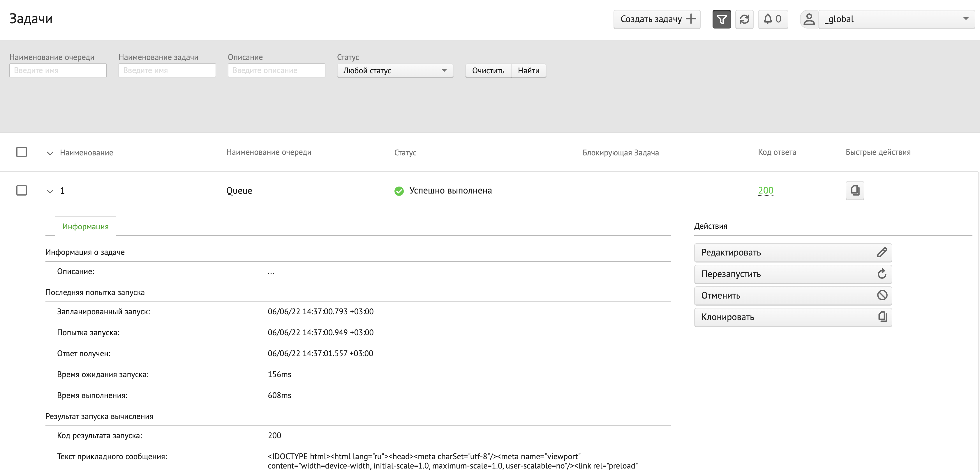Open the _global account dropdown

pos(896,19)
